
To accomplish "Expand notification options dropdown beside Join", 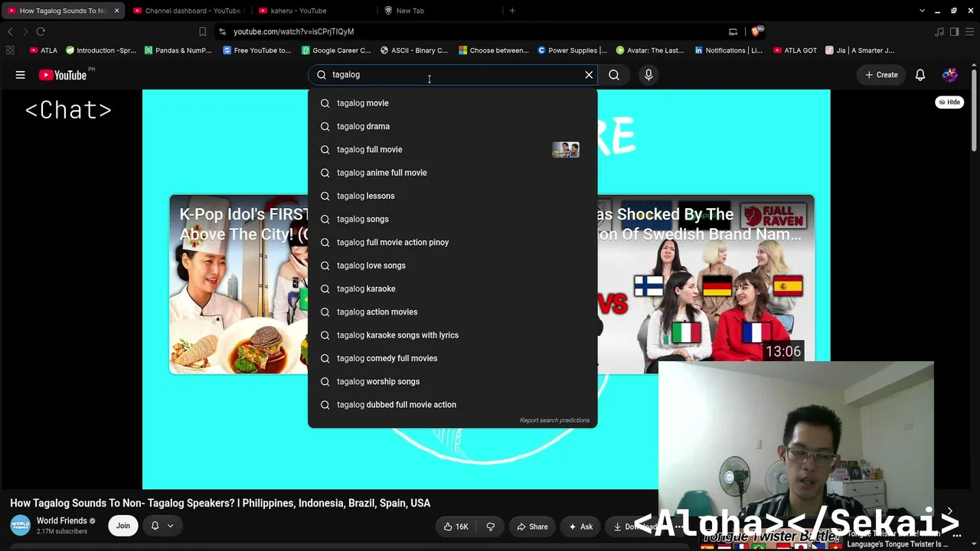I will [162, 526].
